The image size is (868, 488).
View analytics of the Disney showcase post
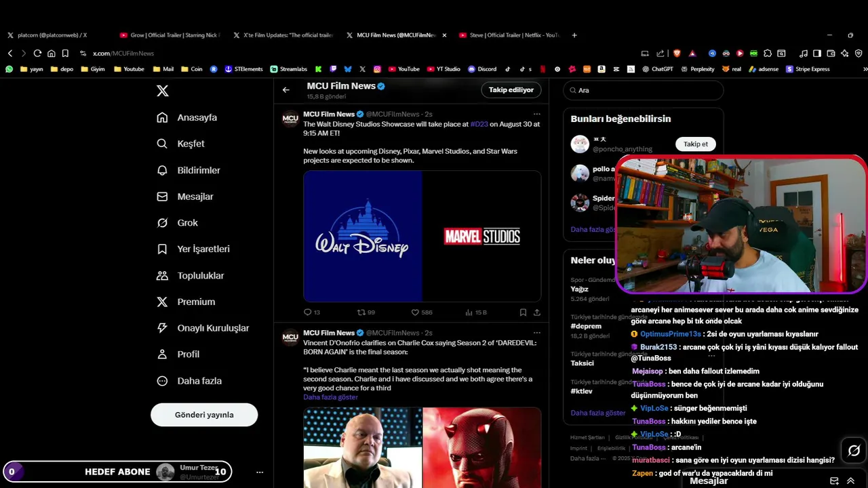pos(476,312)
